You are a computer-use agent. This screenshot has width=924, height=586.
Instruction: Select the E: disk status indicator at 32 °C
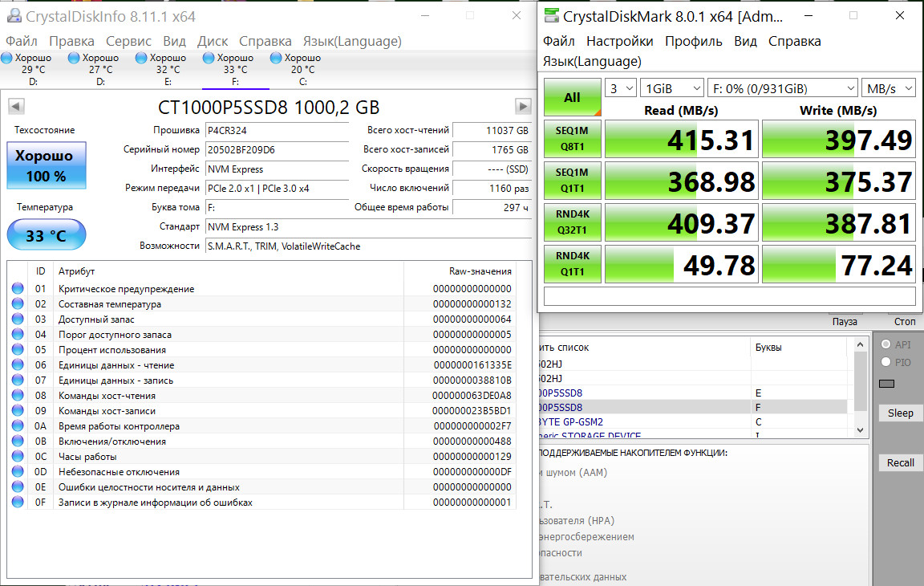tap(168, 70)
